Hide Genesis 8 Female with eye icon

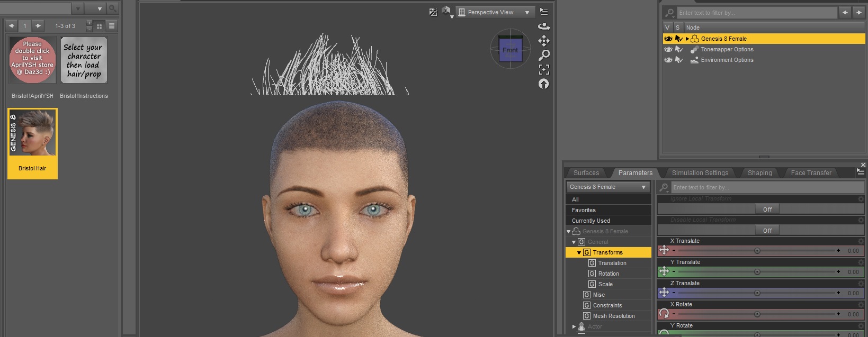[668, 39]
